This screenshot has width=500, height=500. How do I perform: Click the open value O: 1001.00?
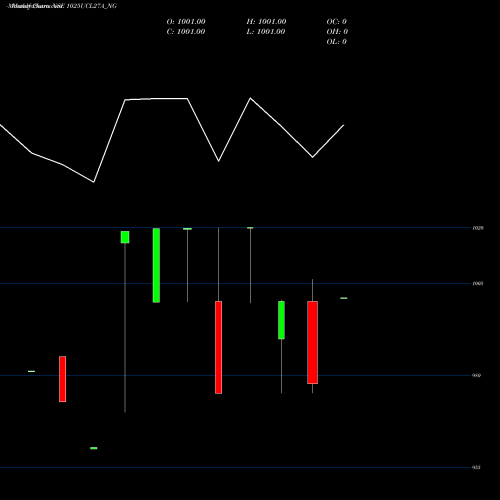(186, 22)
